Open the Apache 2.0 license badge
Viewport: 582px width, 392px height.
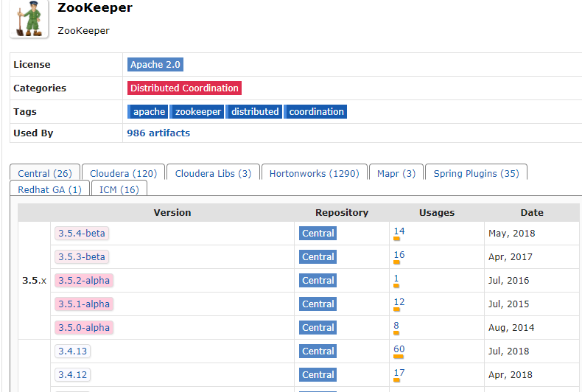155,65
